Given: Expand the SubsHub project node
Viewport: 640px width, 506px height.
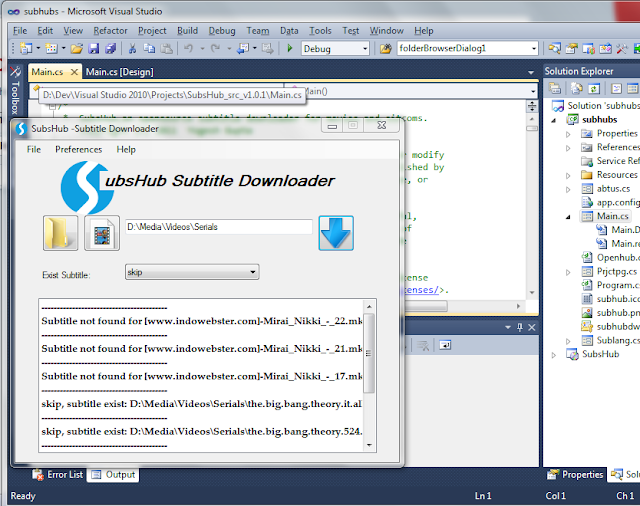Looking at the screenshot, I should [554, 355].
